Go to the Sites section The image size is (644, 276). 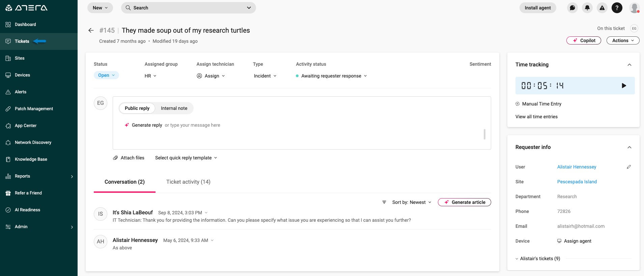(20, 58)
